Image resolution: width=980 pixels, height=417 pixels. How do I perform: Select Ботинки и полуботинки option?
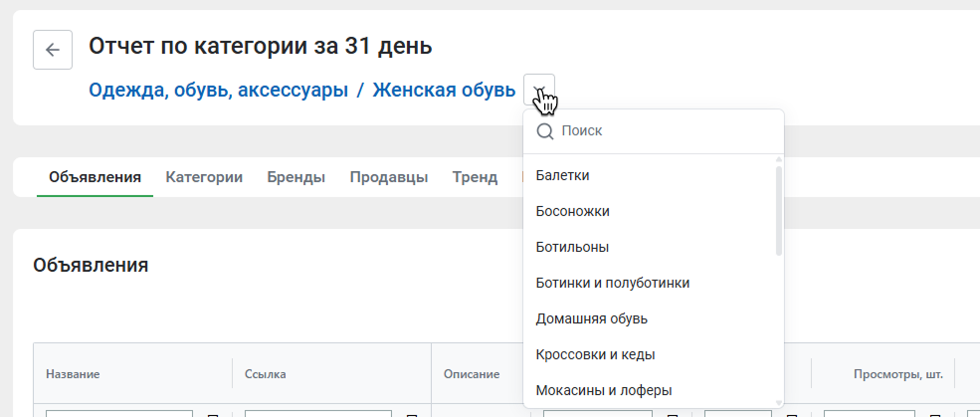point(613,283)
